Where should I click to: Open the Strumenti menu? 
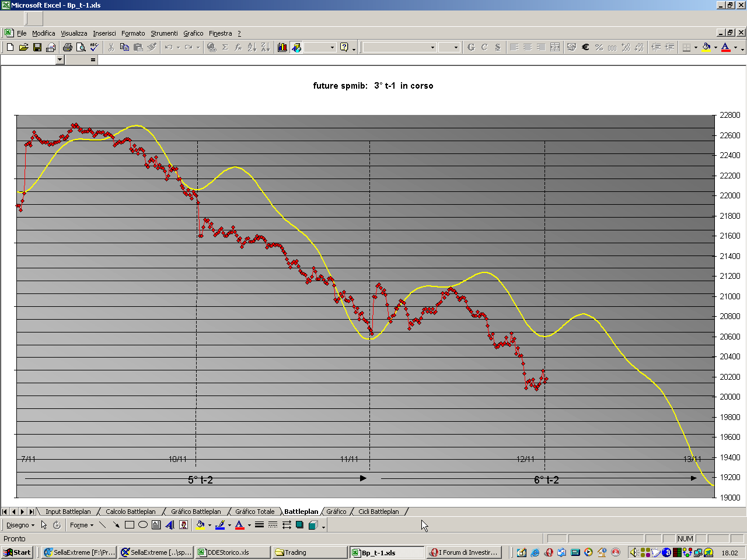pos(164,33)
